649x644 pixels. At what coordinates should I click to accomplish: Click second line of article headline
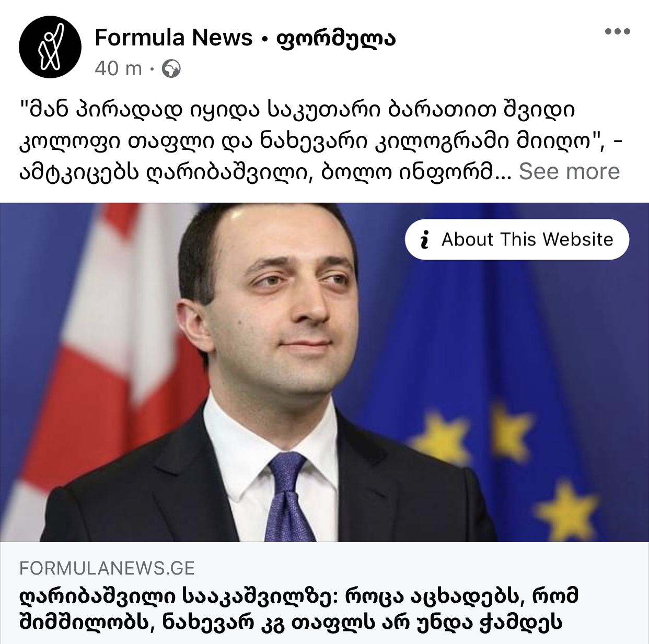pyautogui.click(x=291, y=623)
